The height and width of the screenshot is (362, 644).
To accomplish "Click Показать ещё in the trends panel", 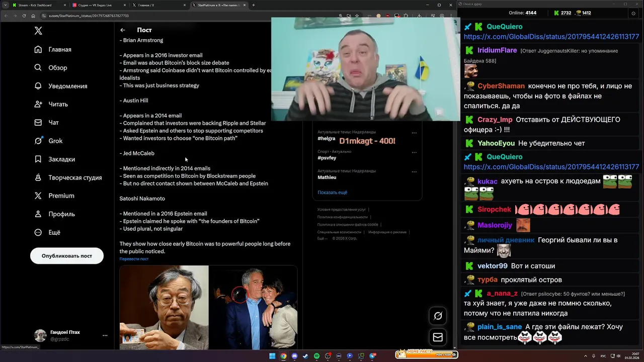I will pos(332,193).
